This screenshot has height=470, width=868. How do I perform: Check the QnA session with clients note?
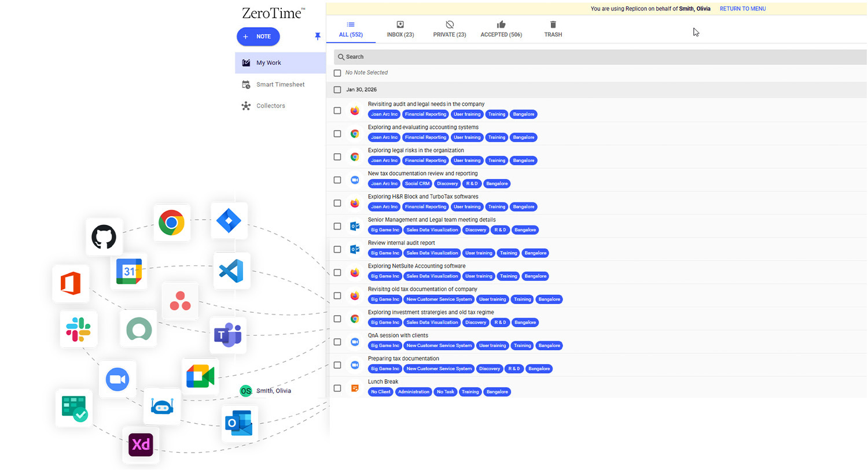point(337,342)
